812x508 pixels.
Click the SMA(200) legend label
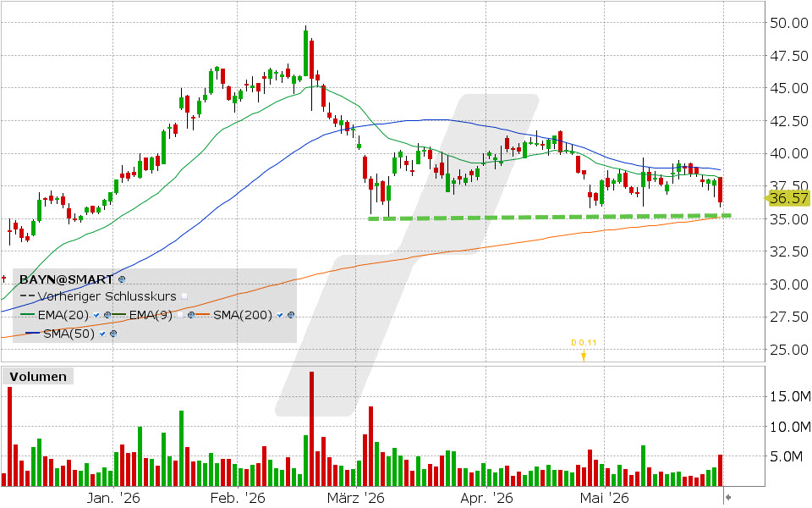click(x=243, y=315)
